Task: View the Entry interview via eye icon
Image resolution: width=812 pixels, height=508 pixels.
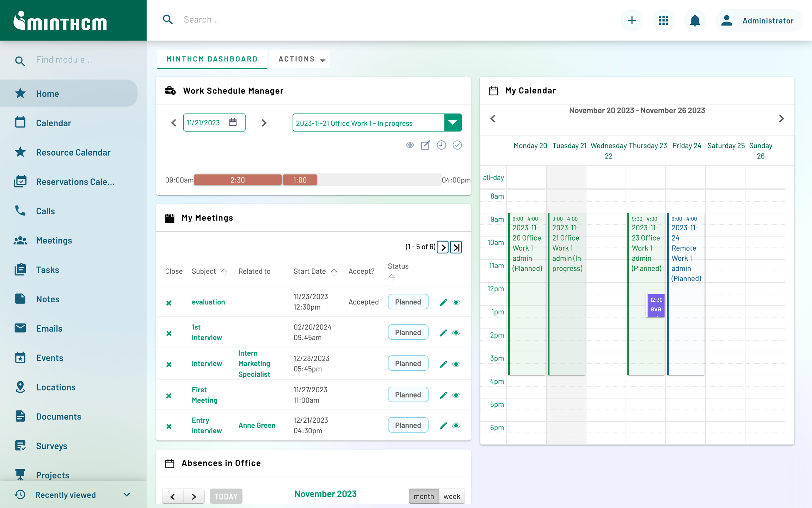Action: tap(456, 425)
